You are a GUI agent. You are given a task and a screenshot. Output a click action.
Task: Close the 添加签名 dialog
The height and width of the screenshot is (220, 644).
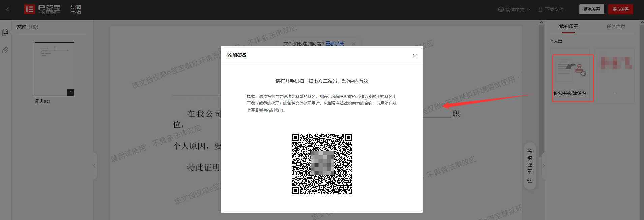coord(415,56)
